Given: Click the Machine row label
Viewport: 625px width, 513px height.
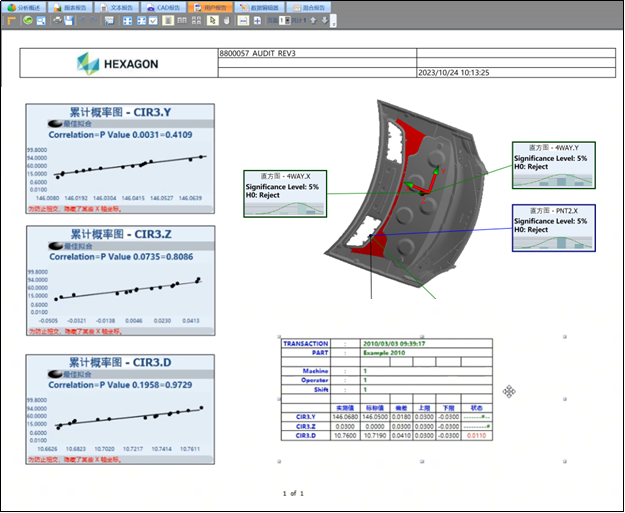Looking at the screenshot, I should click(x=315, y=371).
